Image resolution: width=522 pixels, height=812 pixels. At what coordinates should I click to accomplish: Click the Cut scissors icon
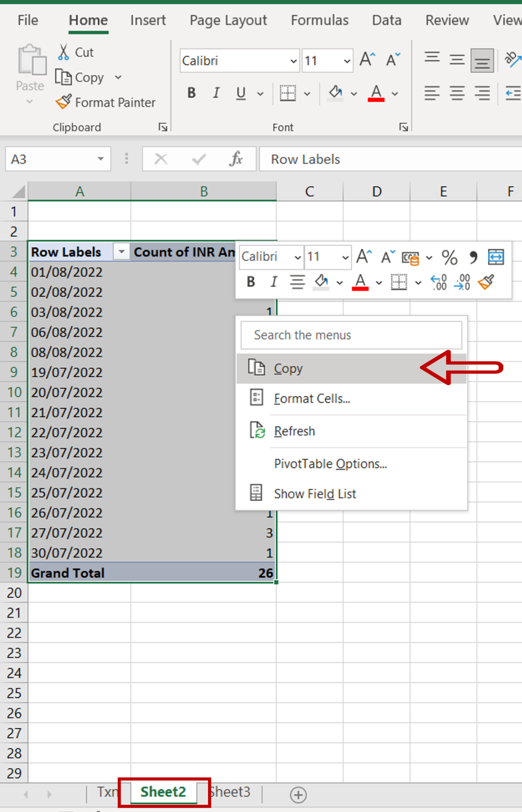point(63,52)
